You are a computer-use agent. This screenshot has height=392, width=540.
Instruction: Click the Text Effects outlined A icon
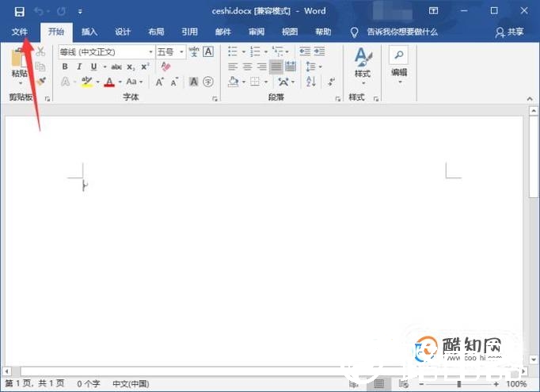[65, 82]
